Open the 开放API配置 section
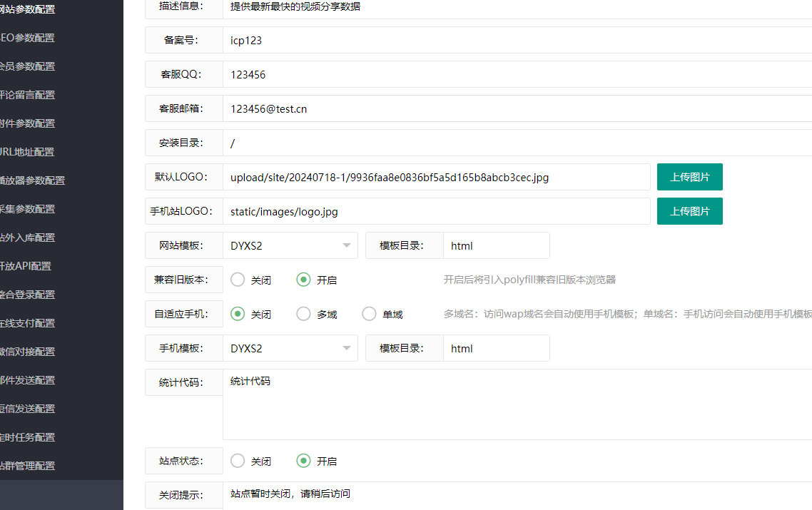Image resolution: width=812 pixels, height=510 pixels. (x=29, y=265)
